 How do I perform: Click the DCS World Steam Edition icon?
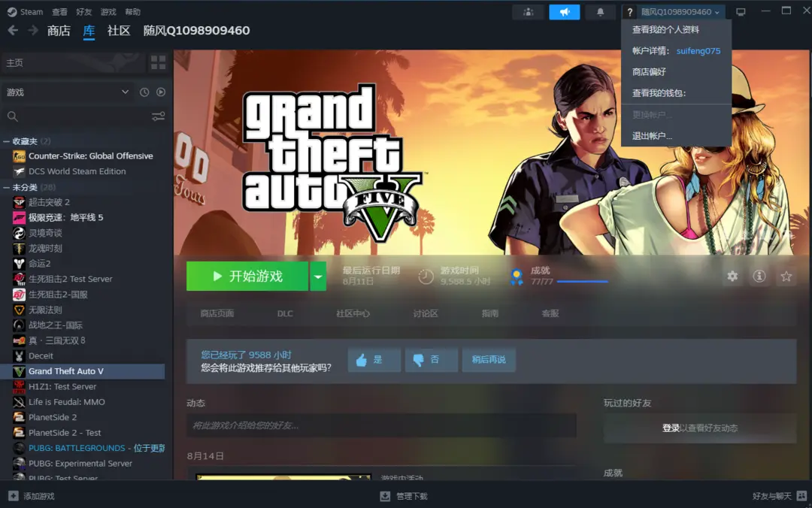click(19, 171)
